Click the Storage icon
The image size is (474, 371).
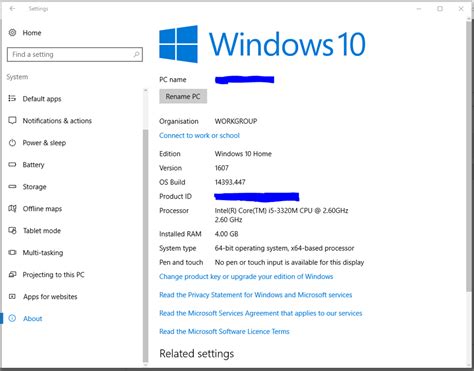(12, 186)
